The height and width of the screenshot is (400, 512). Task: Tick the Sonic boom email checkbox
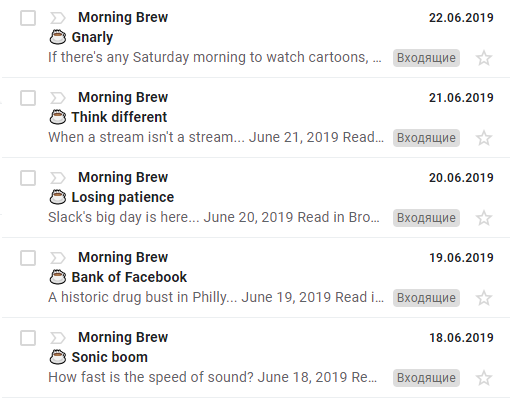tap(28, 338)
